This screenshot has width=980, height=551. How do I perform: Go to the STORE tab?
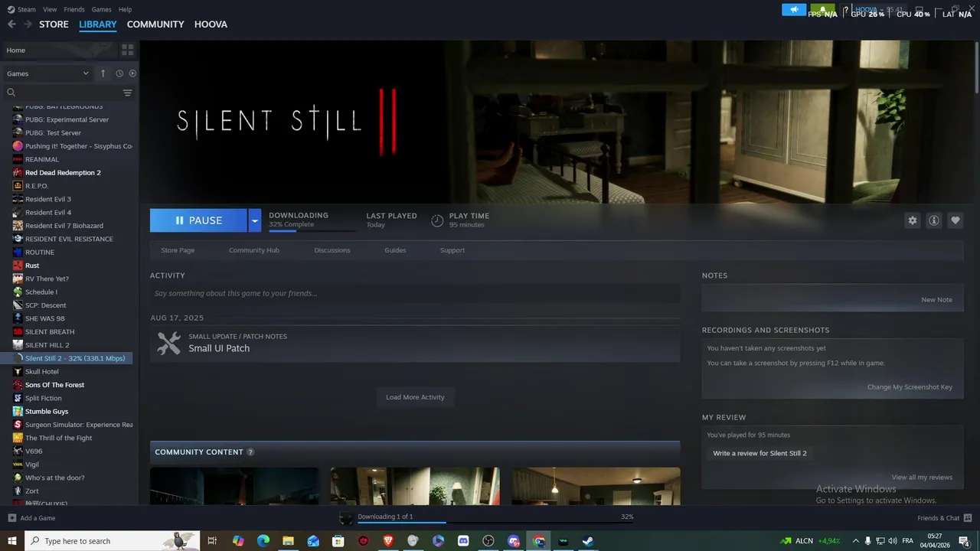tap(54, 24)
